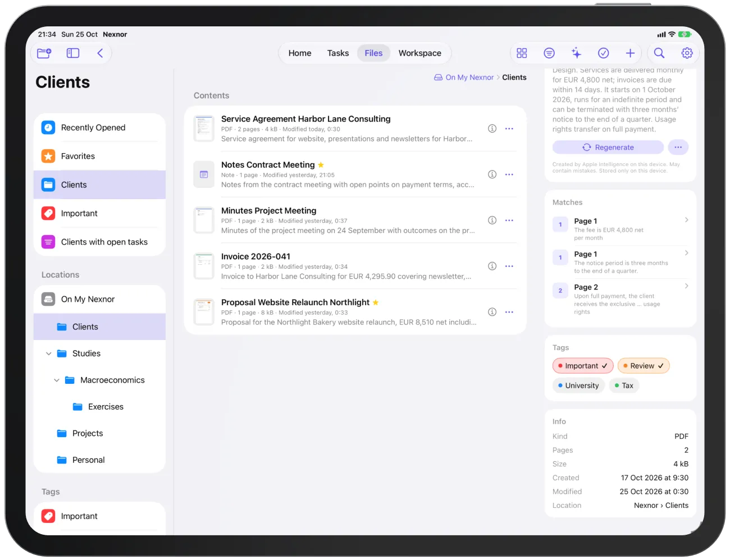The height and width of the screenshot is (560, 730).
Task: Tap the sparkle AI icon
Action: 576,53
